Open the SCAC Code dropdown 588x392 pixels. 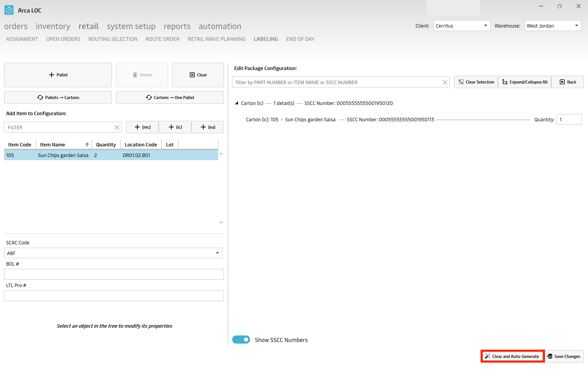click(x=113, y=253)
